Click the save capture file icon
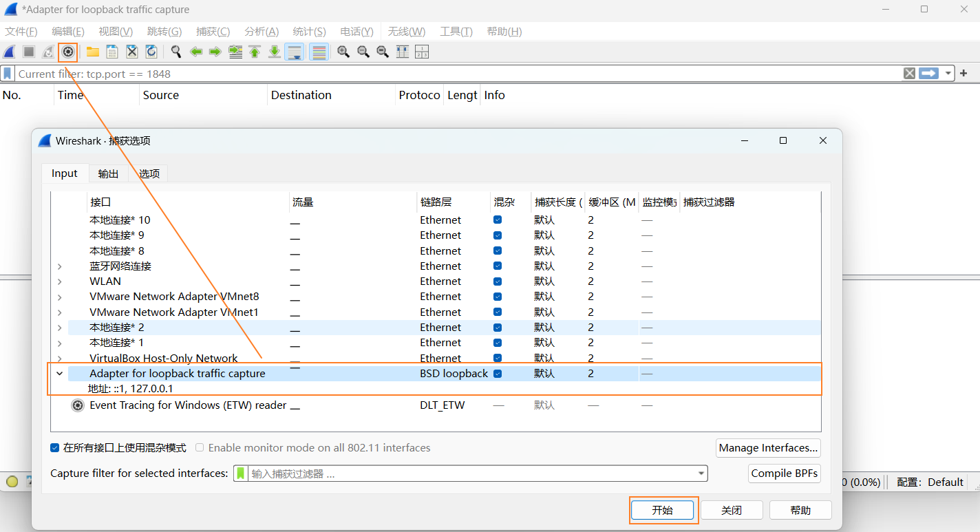This screenshot has height=532, width=980. pyautogui.click(x=112, y=52)
